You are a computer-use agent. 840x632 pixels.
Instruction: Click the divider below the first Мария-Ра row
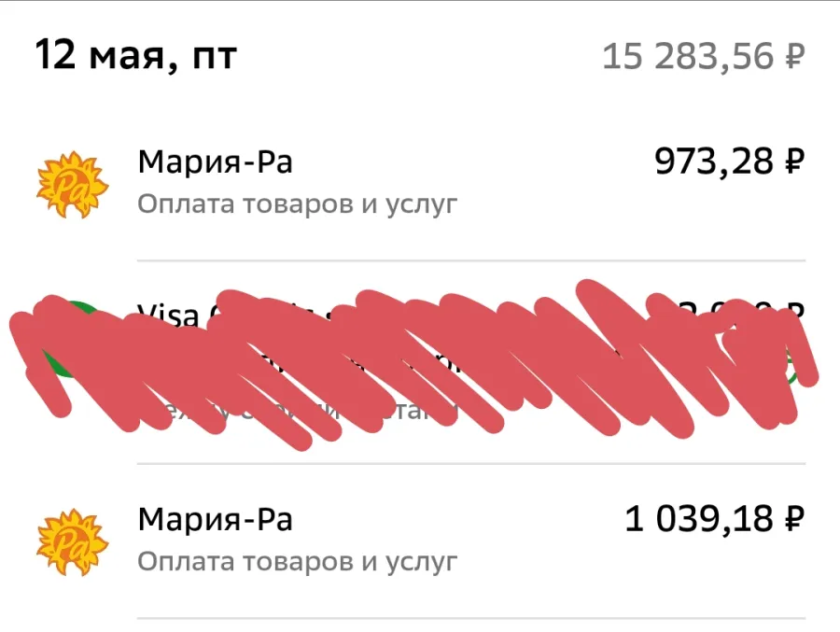(471, 260)
